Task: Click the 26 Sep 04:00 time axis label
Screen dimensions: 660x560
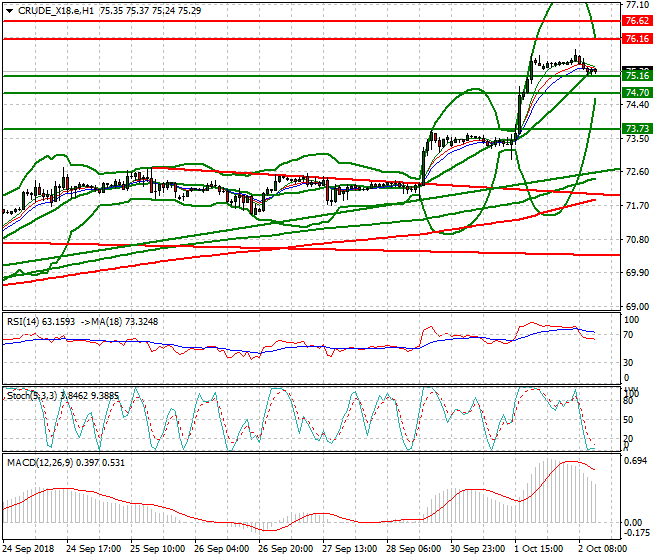Action: [221, 549]
